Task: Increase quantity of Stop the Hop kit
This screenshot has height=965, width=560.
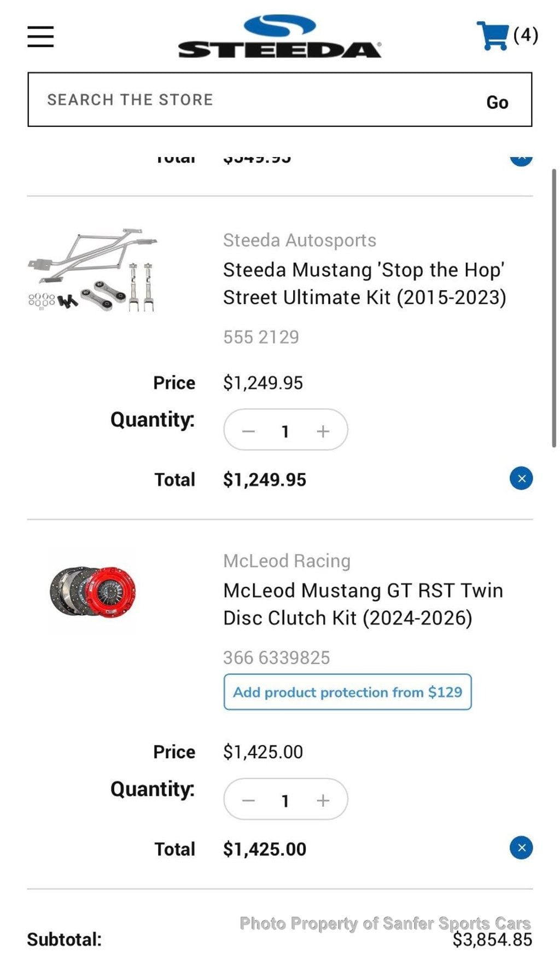Action: pyautogui.click(x=323, y=431)
